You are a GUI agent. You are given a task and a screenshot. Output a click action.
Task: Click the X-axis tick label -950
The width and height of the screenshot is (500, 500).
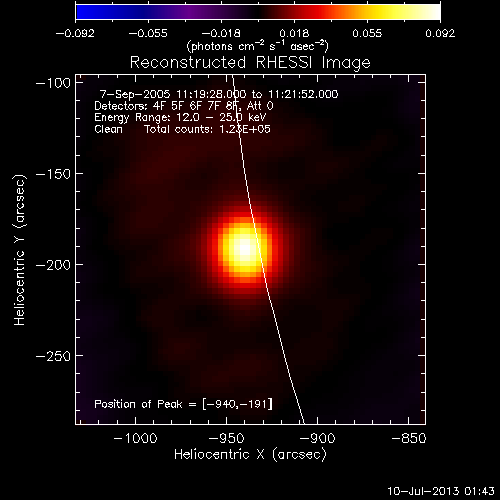227,438
